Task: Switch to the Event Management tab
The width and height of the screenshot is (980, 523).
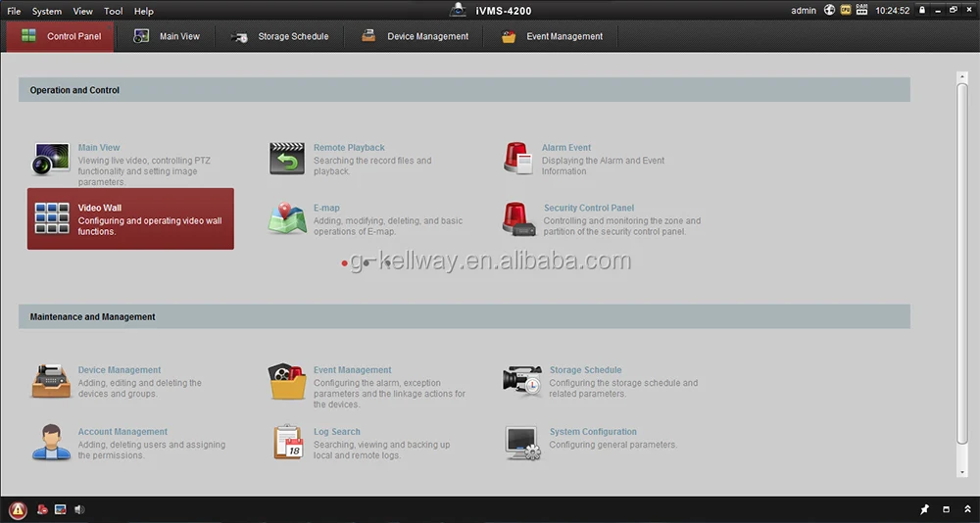Action: [552, 36]
